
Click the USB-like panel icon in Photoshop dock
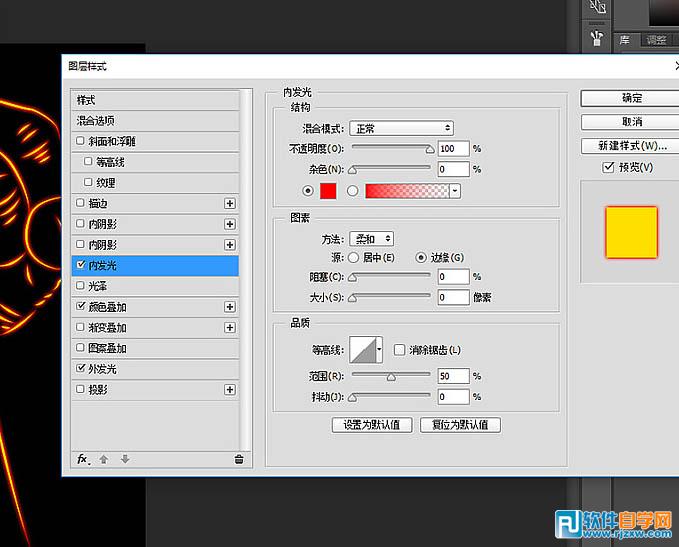(597, 37)
